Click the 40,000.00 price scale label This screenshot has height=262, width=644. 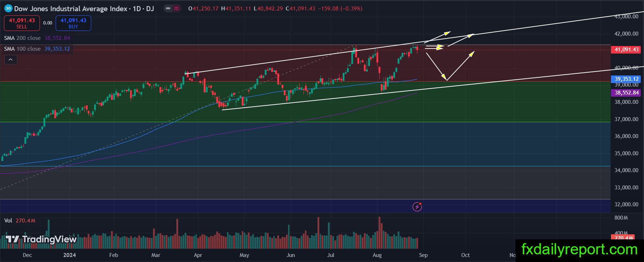(x=626, y=68)
